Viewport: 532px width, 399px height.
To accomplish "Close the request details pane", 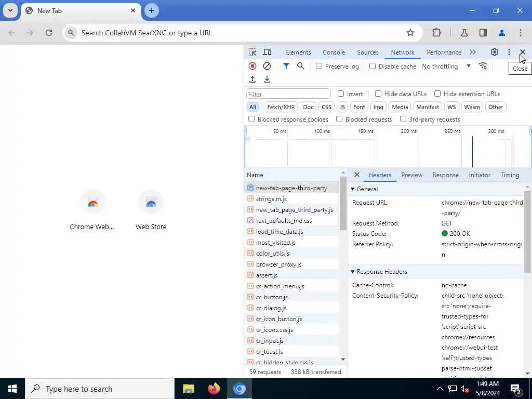I will point(356,175).
